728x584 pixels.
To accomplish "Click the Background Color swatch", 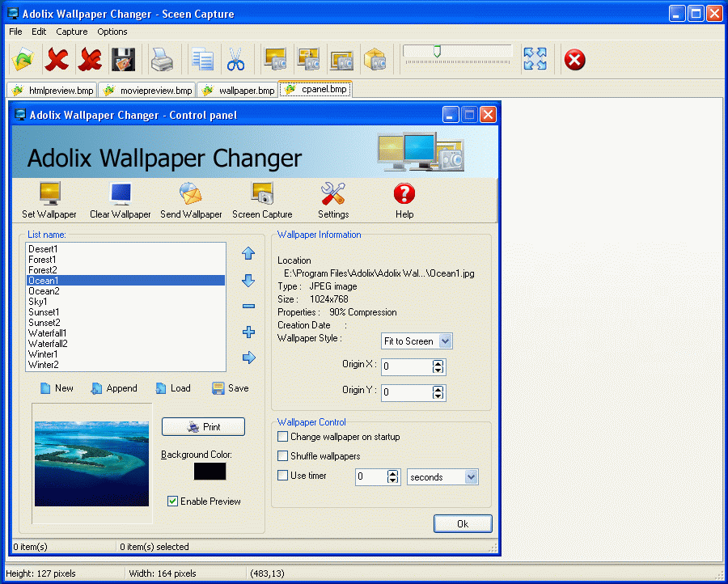I will 209,472.
